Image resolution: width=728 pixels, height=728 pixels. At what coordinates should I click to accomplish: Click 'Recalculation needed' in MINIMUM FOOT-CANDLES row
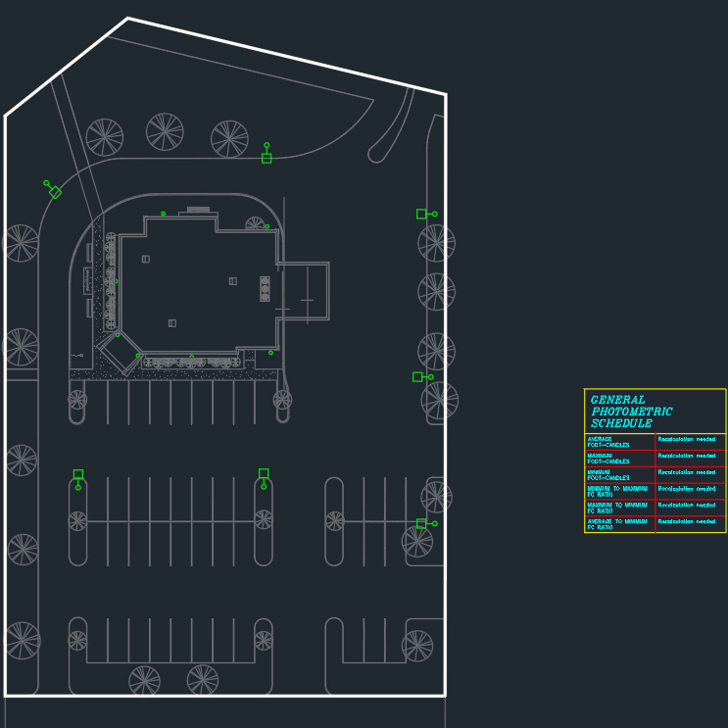tap(686, 472)
